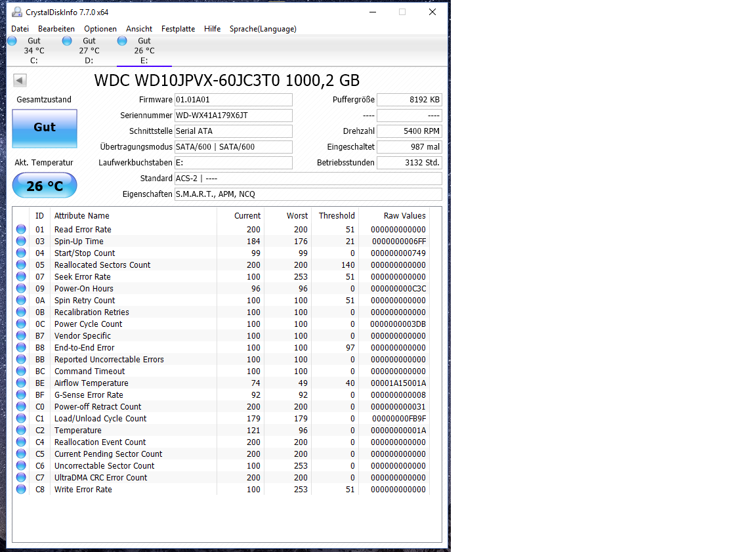Click the status icon for Temperature attribute C2
Viewport: 756px width, 552px height.
[21, 430]
